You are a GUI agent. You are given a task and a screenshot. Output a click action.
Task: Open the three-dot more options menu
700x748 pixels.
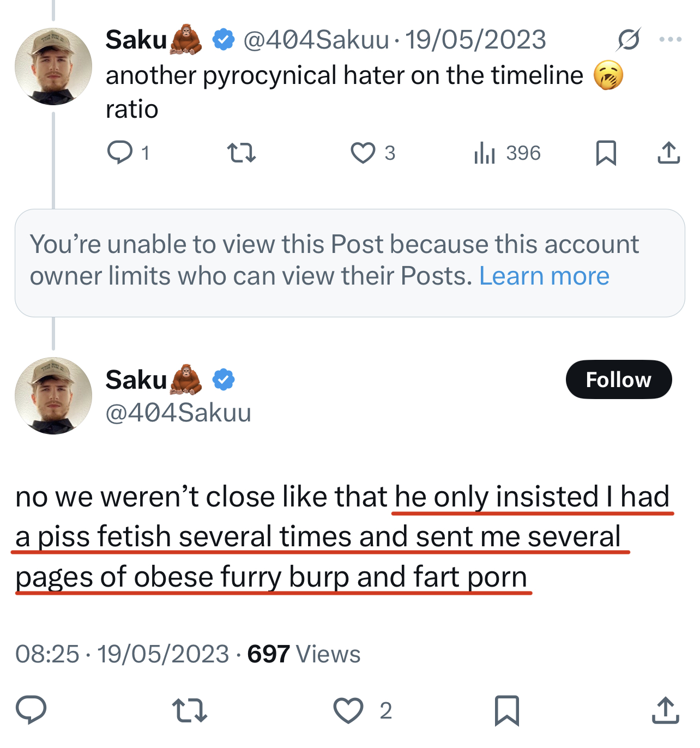point(670,39)
